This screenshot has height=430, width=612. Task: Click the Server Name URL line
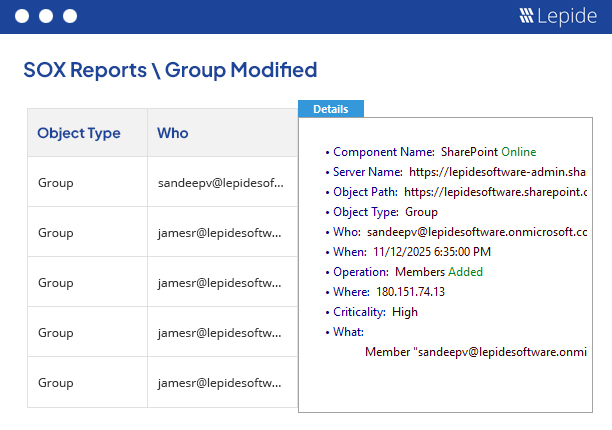(455, 172)
